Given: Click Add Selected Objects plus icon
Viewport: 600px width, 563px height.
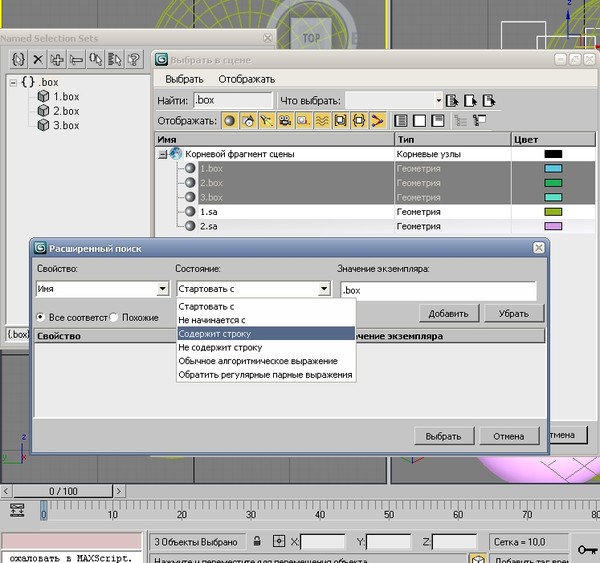Looking at the screenshot, I should pos(57,59).
